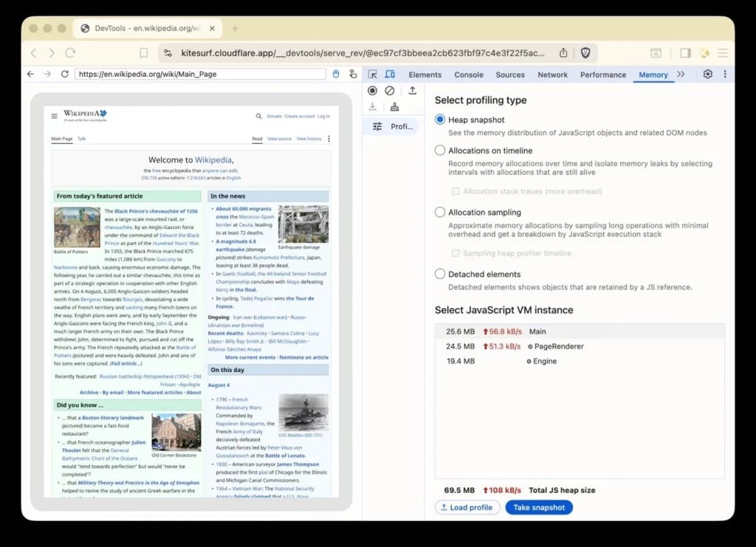Click the Load profile button
Screen dimensions: 756x547
click(467, 507)
